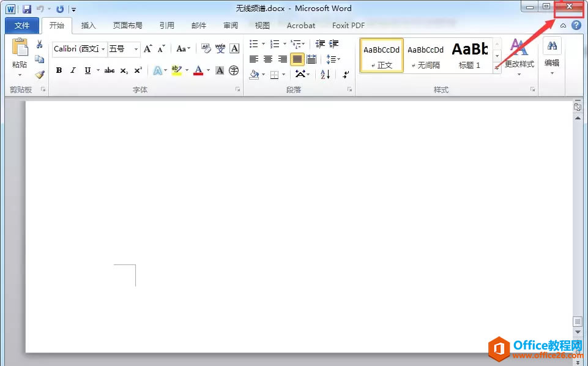Open the Numbering list dropdown arrow
This screenshot has width=588, height=366.
point(285,44)
